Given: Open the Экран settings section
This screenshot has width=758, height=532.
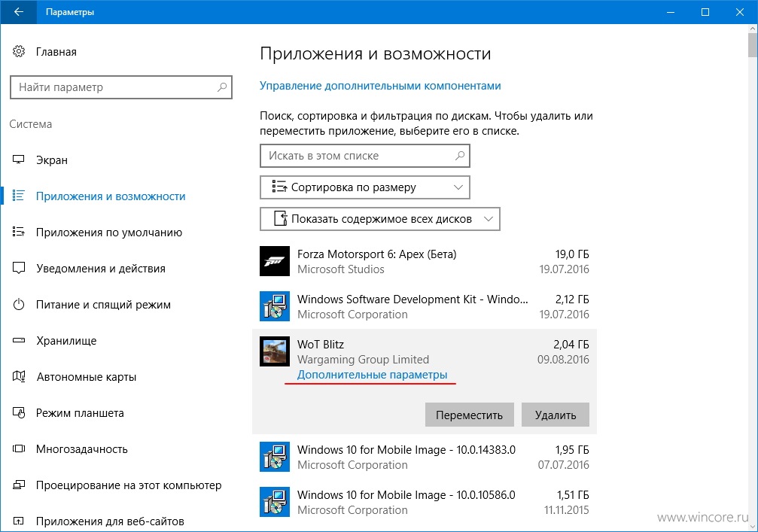Looking at the screenshot, I should pos(52,160).
